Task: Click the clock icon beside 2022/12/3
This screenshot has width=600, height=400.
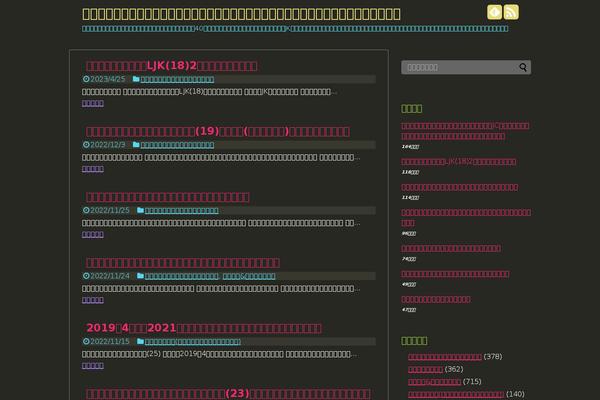Action: point(86,145)
